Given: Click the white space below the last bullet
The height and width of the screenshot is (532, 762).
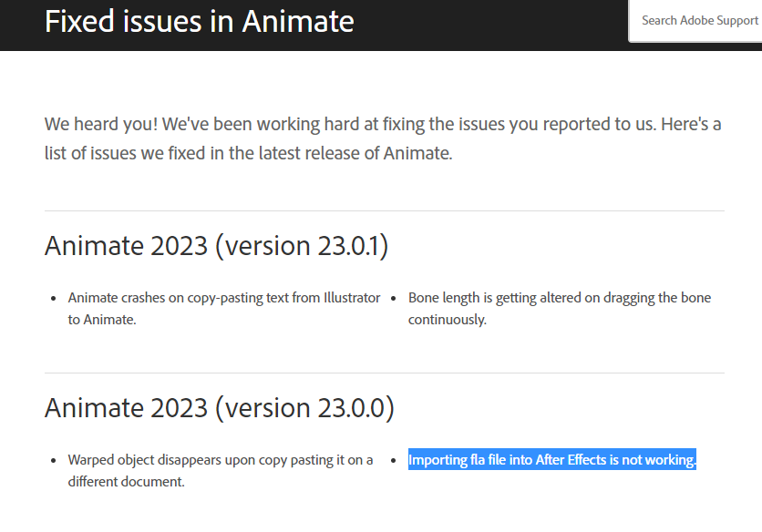Looking at the screenshot, I should coord(383,515).
